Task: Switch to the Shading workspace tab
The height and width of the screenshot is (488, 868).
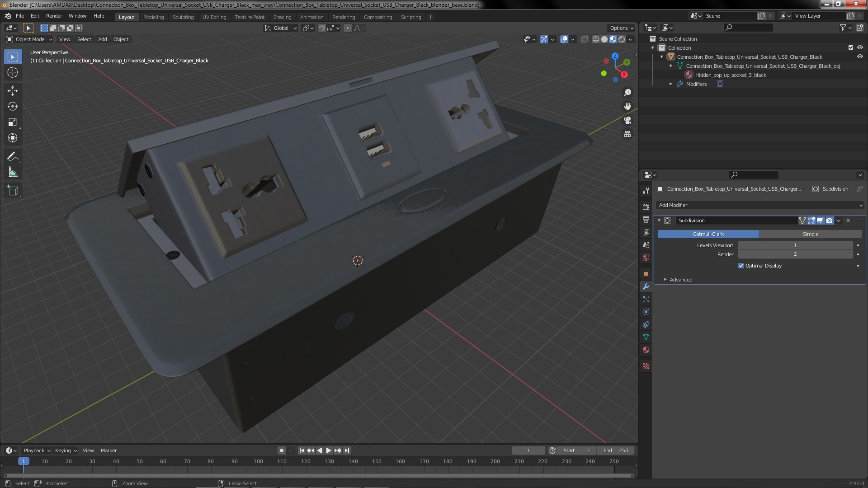Action: tap(282, 17)
